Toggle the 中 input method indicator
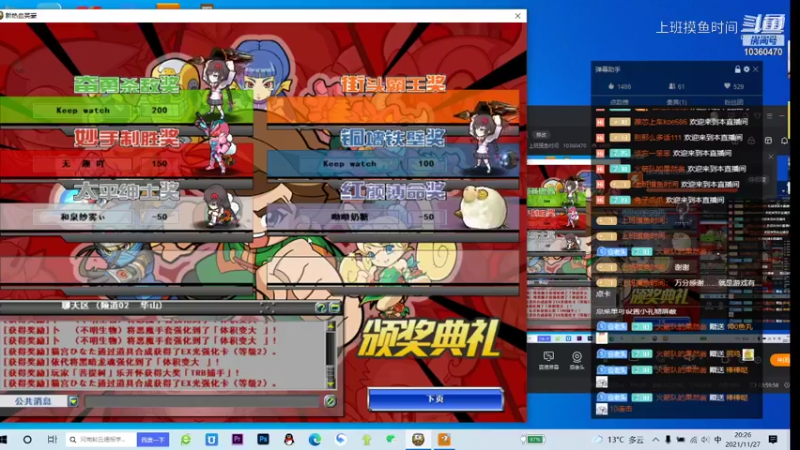The width and height of the screenshot is (800, 450). pyautogui.click(x=717, y=439)
